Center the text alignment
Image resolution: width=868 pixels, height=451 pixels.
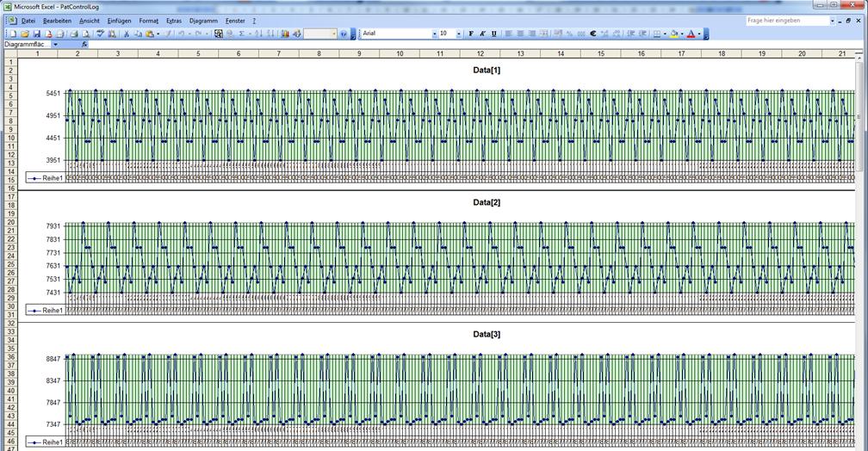click(x=520, y=34)
